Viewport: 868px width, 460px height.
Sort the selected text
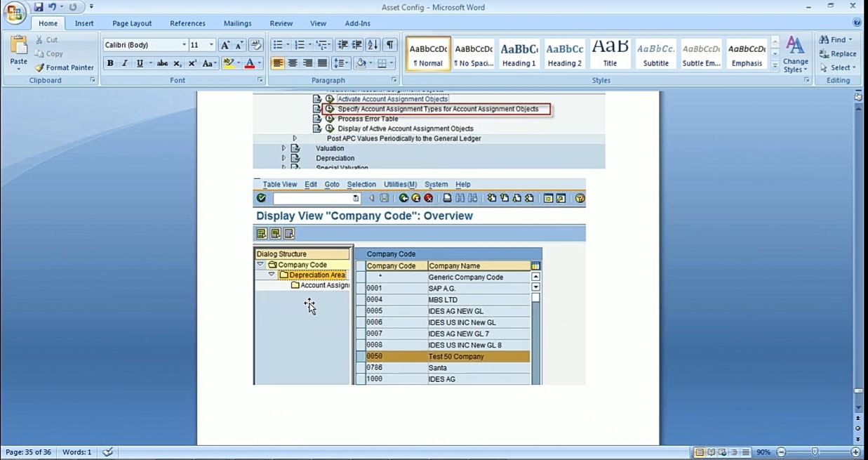tap(373, 45)
